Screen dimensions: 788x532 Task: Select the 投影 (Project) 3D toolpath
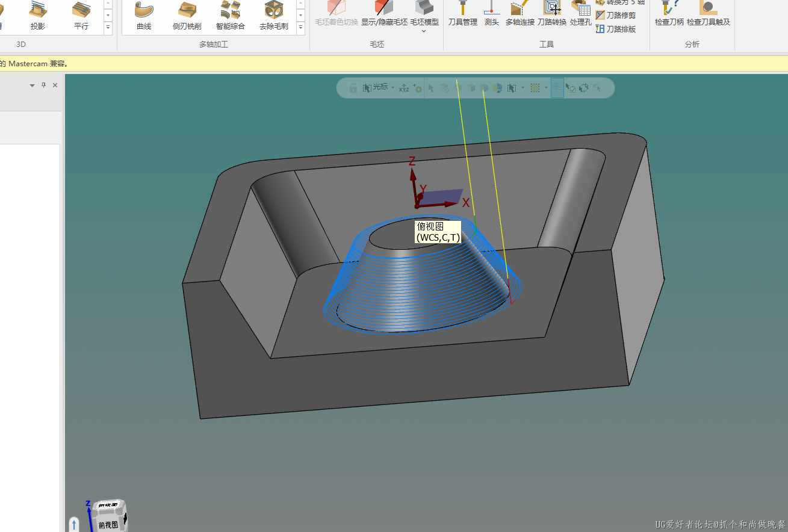37,15
